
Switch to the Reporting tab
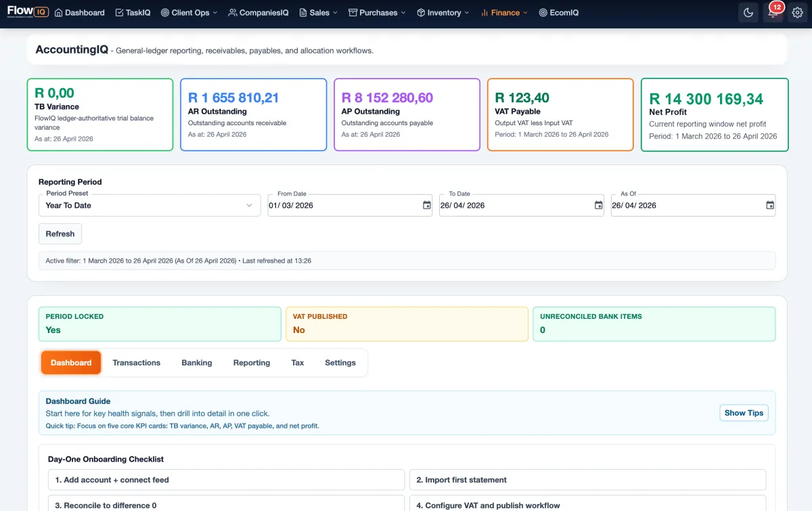[x=252, y=363]
